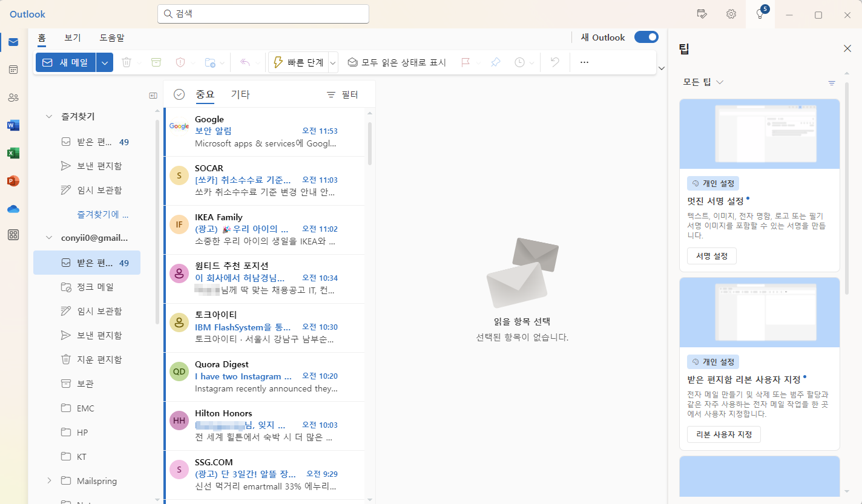Image resolution: width=862 pixels, height=504 pixels.
Task: Launch Excel from the app sidebar
Action: [x=13, y=153]
